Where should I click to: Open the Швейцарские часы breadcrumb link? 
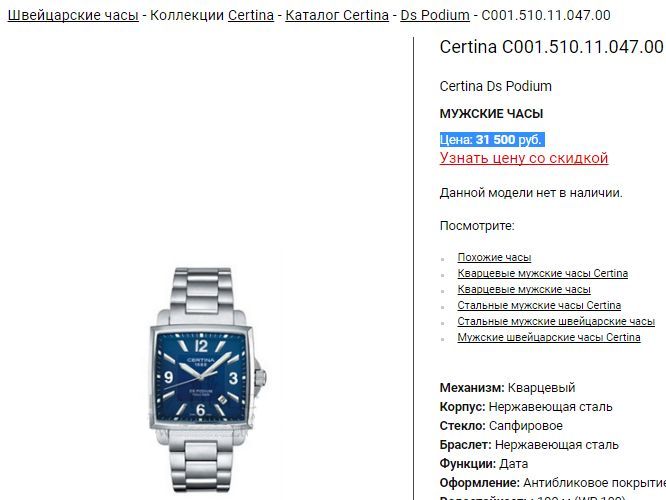tap(73, 15)
